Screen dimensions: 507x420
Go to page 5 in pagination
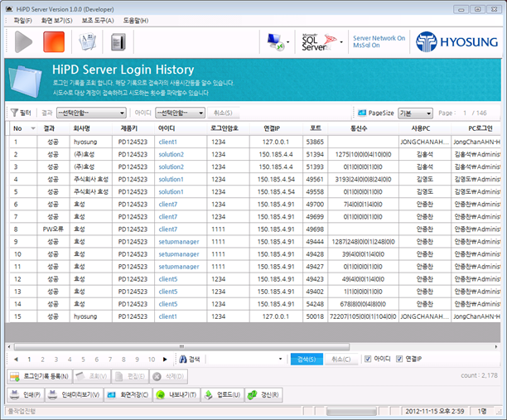click(83, 360)
